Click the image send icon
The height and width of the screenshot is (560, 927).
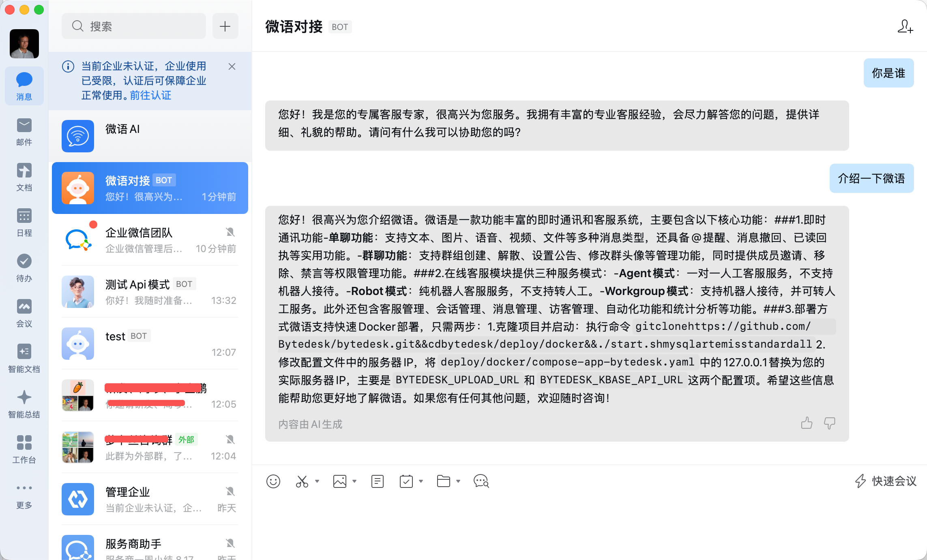point(340,481)
